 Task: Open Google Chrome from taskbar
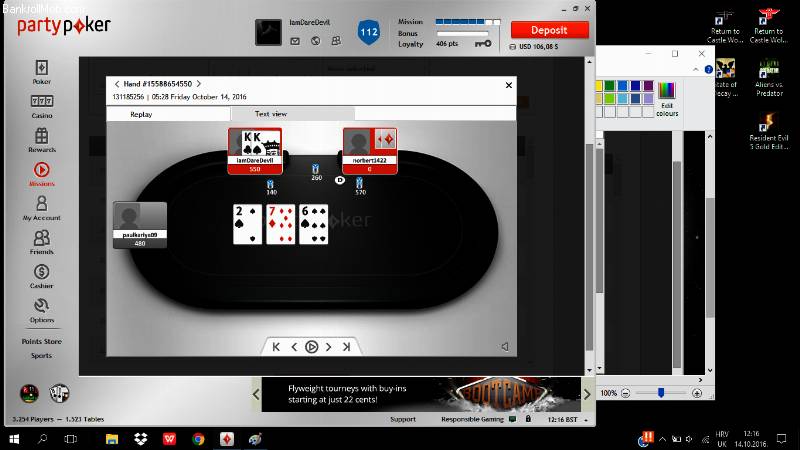pos(198,439)
